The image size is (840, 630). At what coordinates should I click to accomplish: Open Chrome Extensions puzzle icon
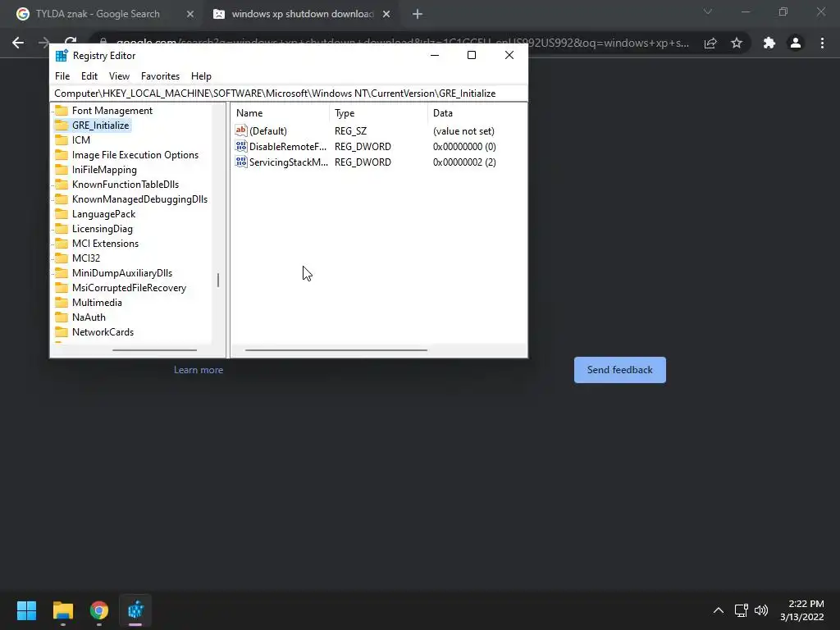(x=769, y=43)
